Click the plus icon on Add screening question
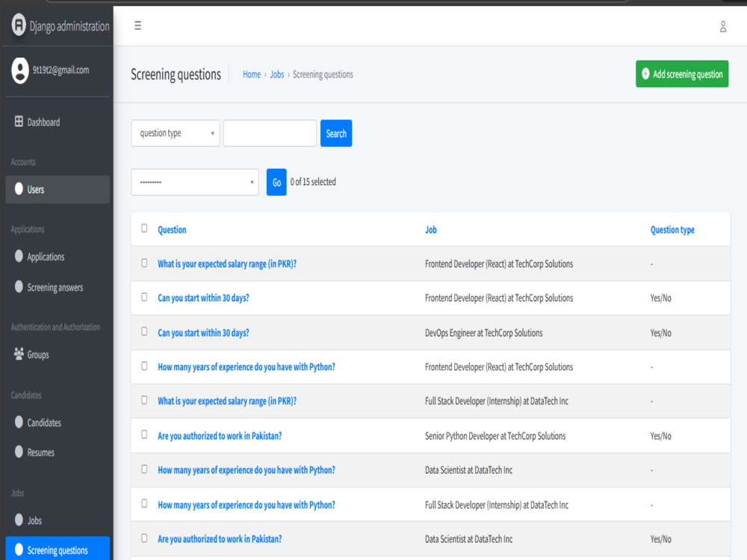Viewport: 747px width, 560px height. click(x=645, y=74)
